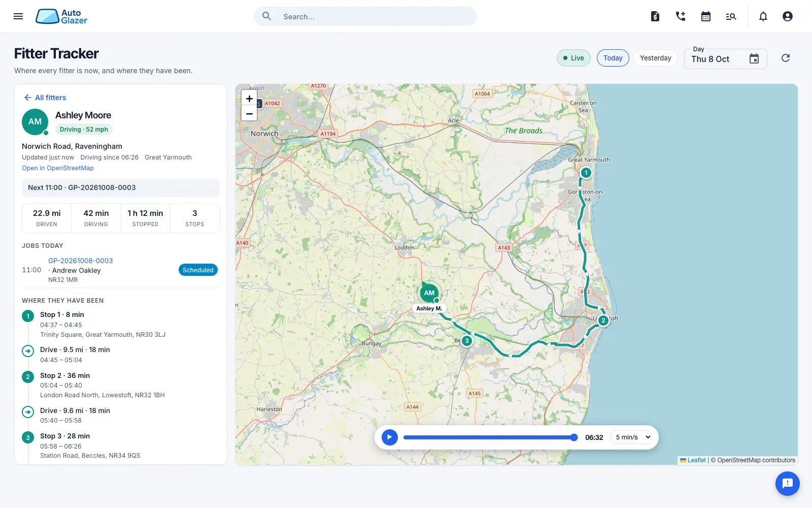Play the route playback

[390, 437]
